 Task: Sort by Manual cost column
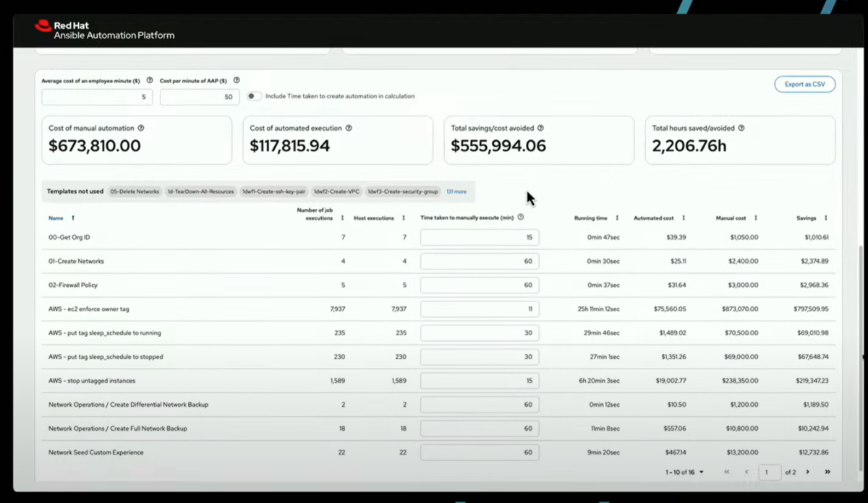756,218
